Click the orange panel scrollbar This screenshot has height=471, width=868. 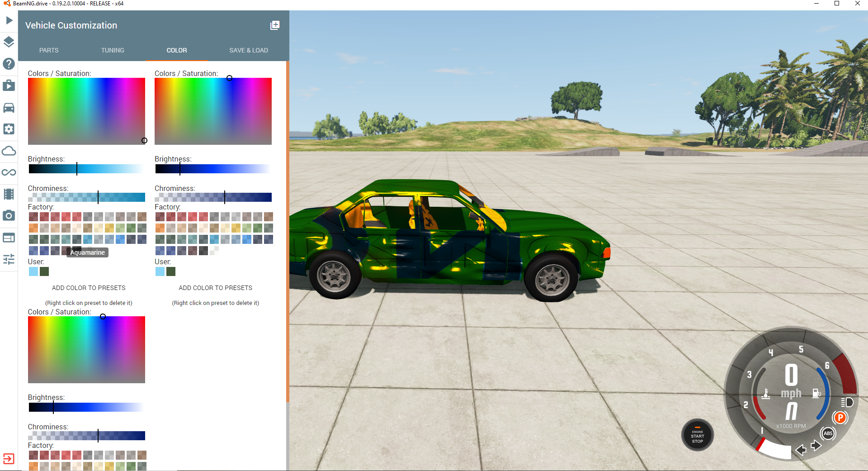[x=288, y=232]
